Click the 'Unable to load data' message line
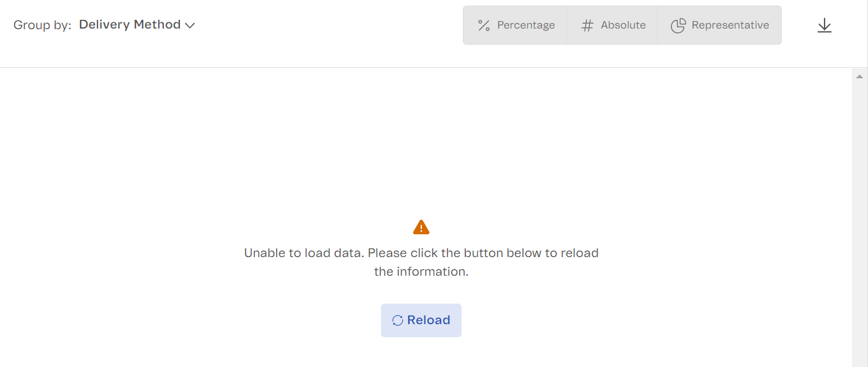Screen dimensions: 868x367 [x=421, y=253]
